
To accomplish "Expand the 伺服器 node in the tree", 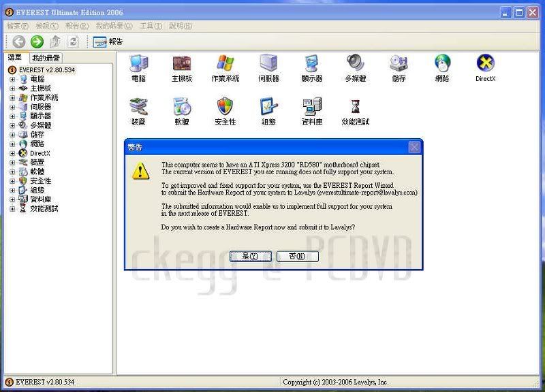I will [12, 107].
